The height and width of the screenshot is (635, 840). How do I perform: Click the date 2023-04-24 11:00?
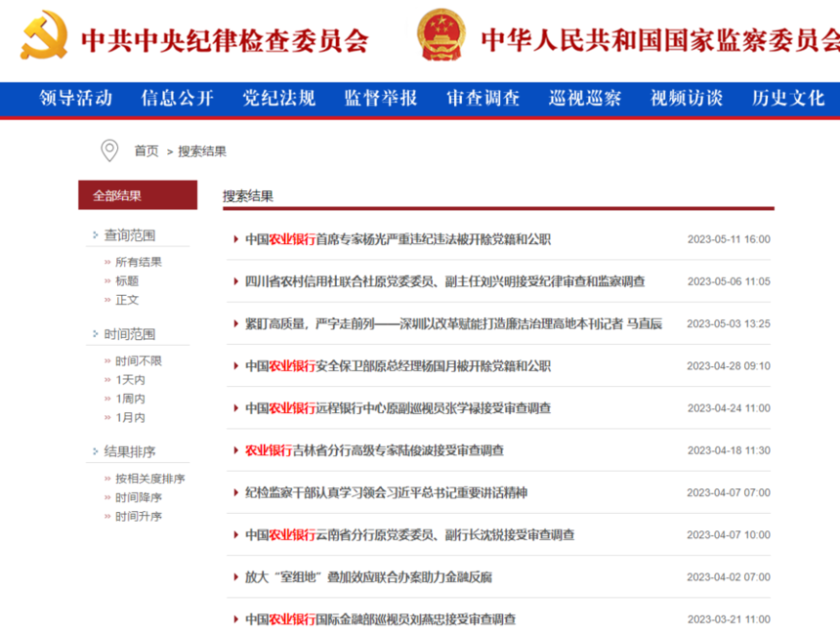(x=729, y=408)
